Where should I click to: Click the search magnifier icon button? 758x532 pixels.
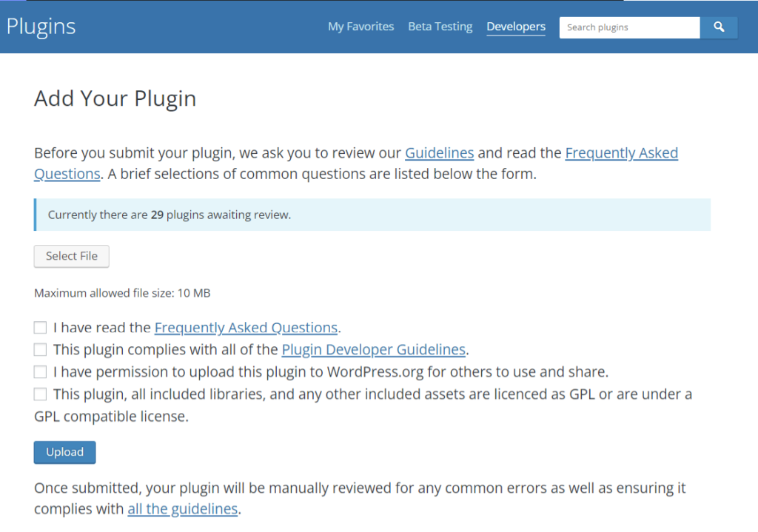click(718, 27)
